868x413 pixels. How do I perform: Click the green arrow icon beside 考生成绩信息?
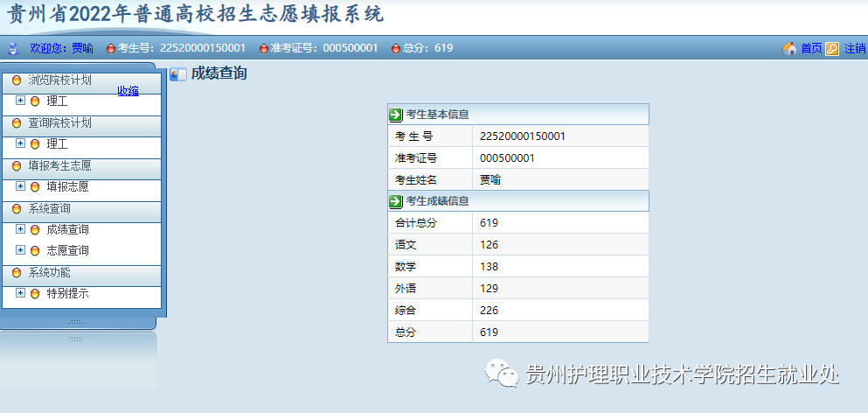click(396, 201)
